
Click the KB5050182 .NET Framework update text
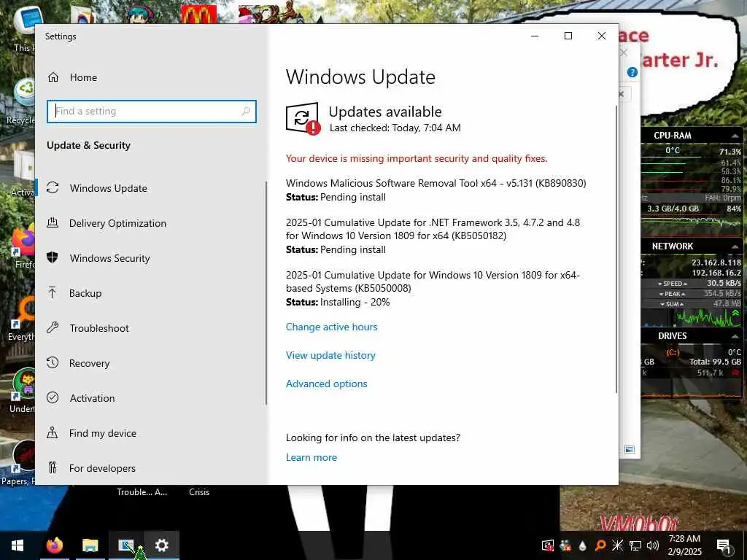[433, 229]
